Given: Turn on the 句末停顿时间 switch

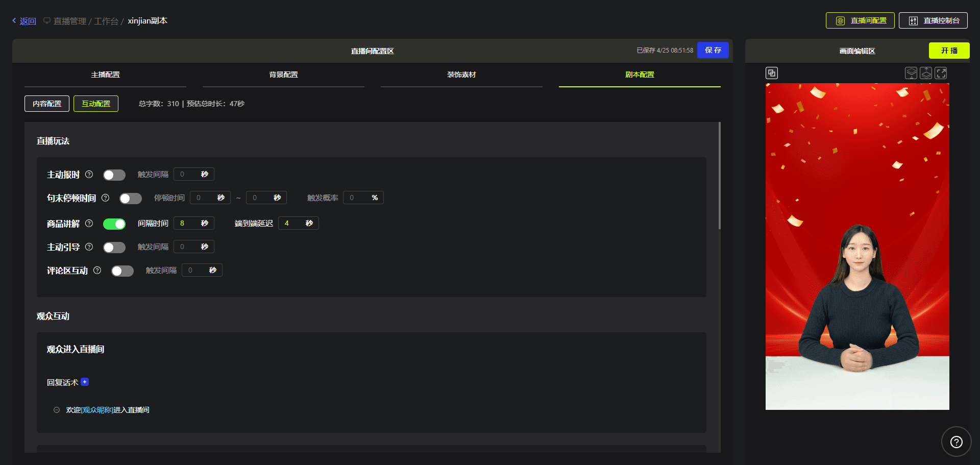Looking at the screenshot, I should 131,199.
